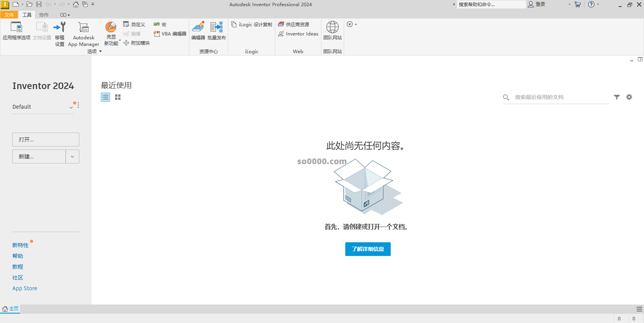Open the VBA Editor (VBA 编辑器)

[x=170, y=34]
